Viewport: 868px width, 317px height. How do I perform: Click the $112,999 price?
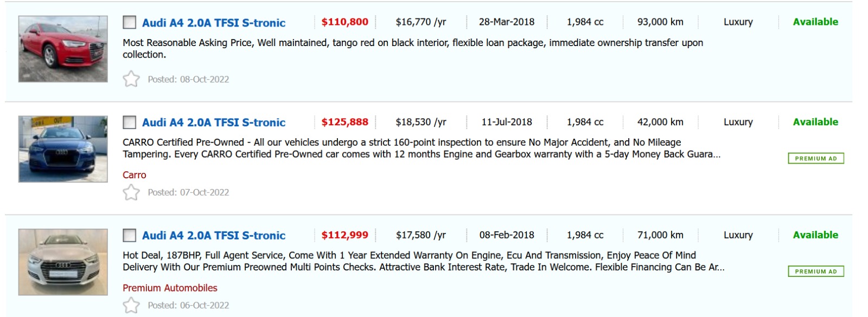pyautogui.click(x=344, y=235)
